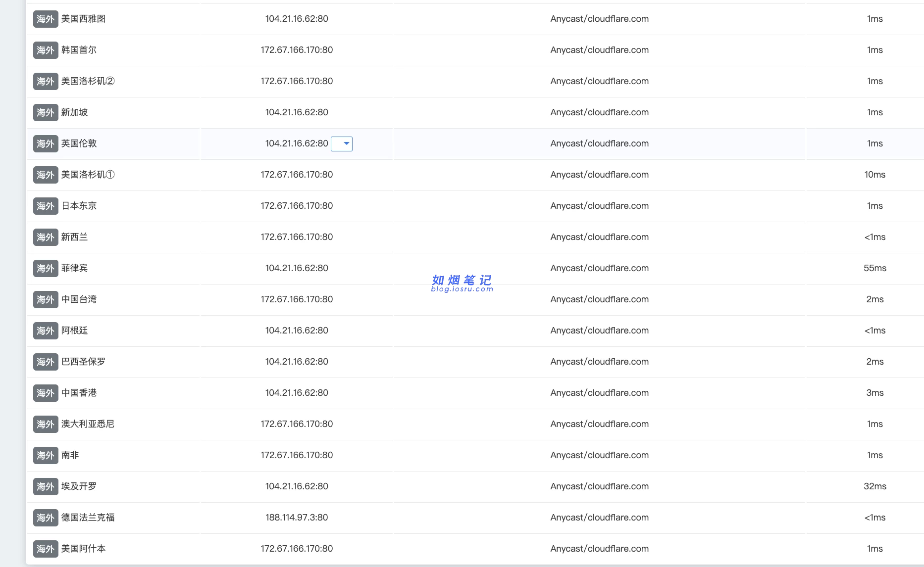Click the 海外 badge in the 南非 row
Viewport: 924px width, 567px height.
[46, 456]
